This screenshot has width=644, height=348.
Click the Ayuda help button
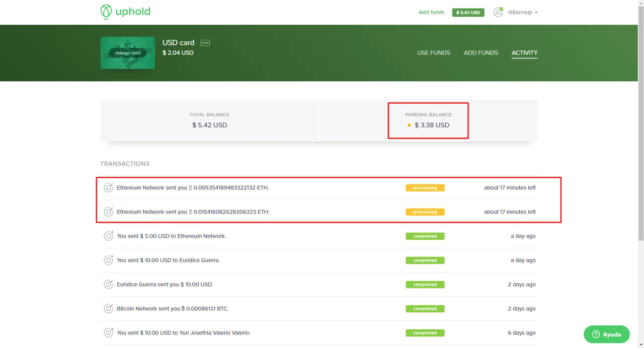click(607, 334)
